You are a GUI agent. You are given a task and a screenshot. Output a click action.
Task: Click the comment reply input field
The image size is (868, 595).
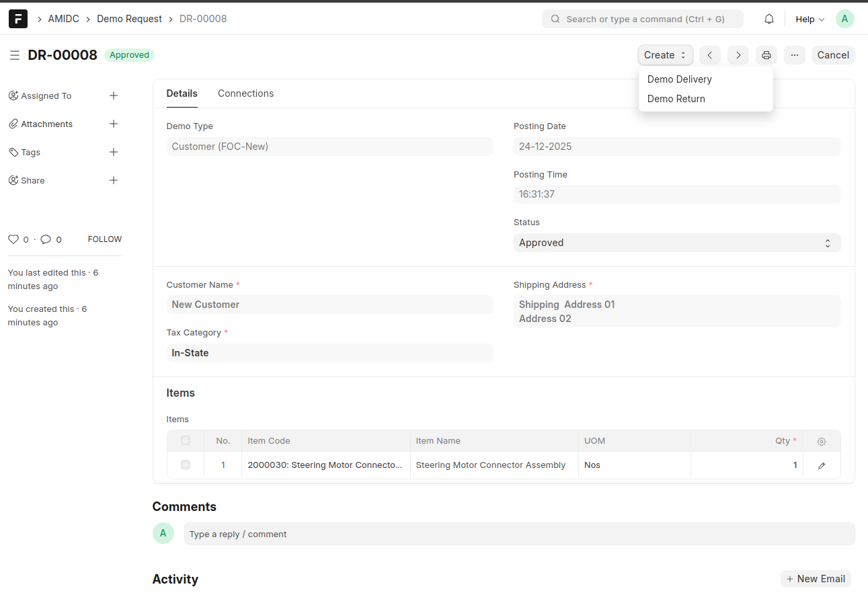point(518,534)
